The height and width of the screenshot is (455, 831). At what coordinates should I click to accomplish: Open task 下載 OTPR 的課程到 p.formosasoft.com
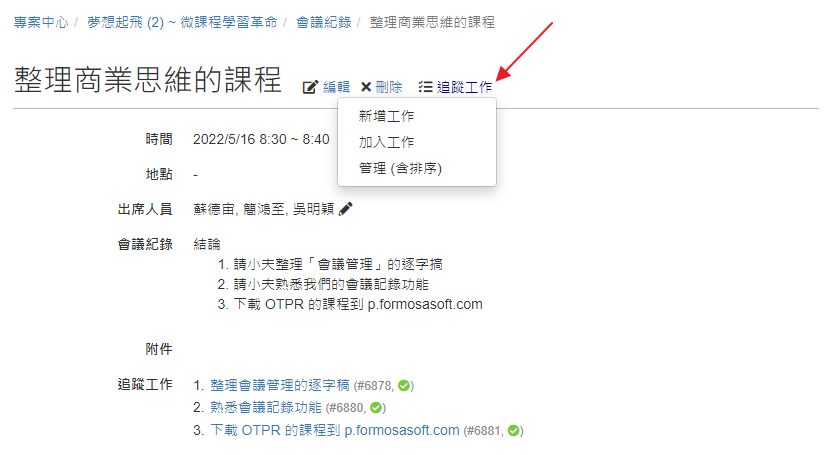tap(334, 430)
